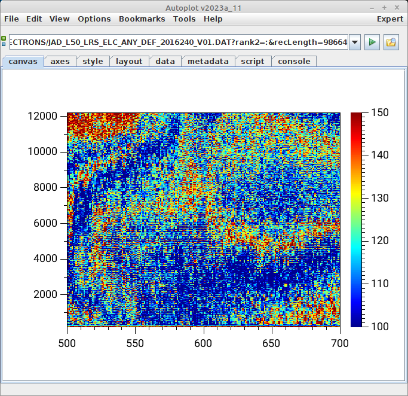
Task: Open the Help menu
Action: [213, 19]
